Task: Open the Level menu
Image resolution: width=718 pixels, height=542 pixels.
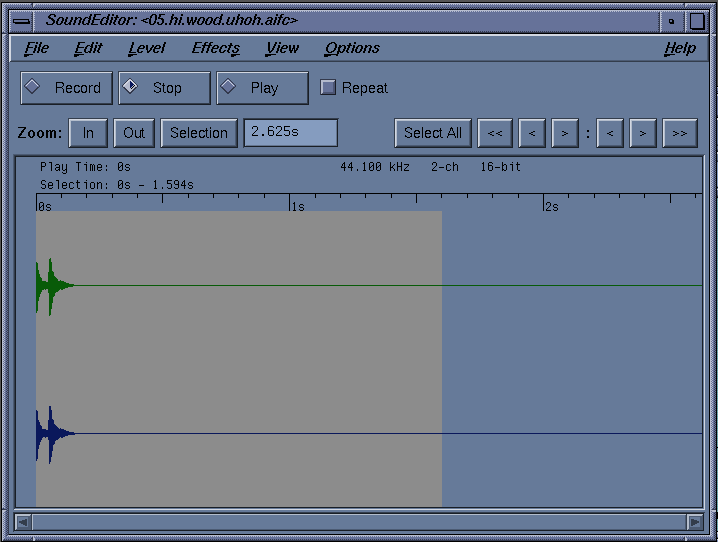Action: (147, 48)
